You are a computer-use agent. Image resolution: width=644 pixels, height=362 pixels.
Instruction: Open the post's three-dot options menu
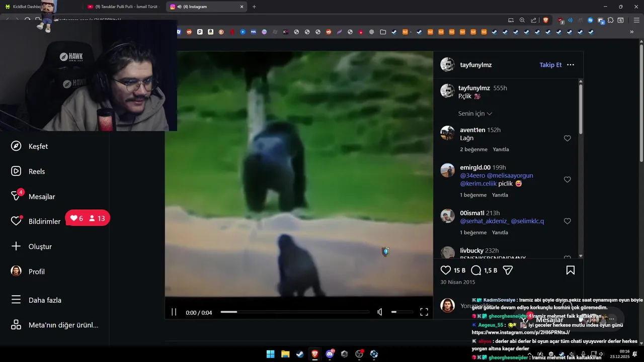pyautogui.click(x=571, y=65)
